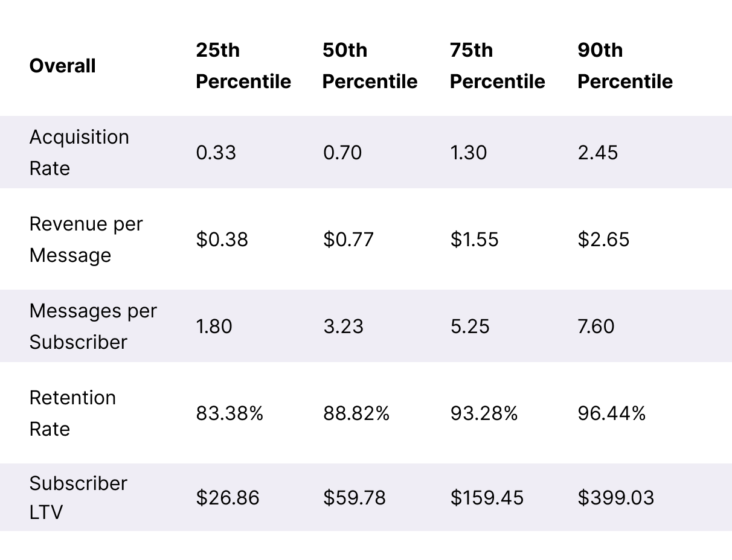Select the 96.44% retention rate cell
732x560 pixels.
[x=611, y=413]
